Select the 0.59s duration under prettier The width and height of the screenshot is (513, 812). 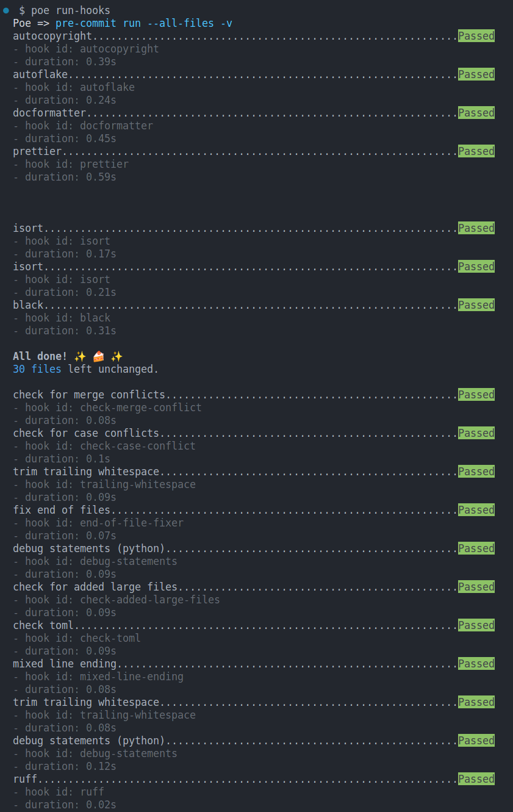pos(101,176)
